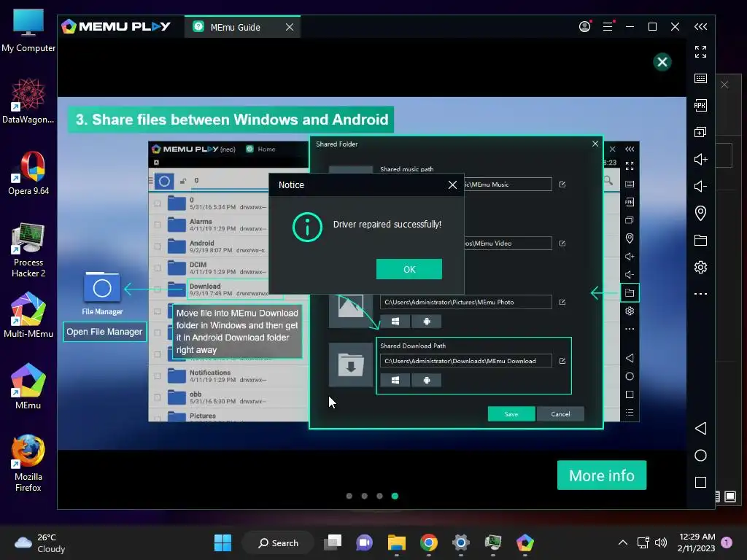747x560 pixels.
Task: Tap the Android Recents square in the sidebar
Action: (700, 483)
